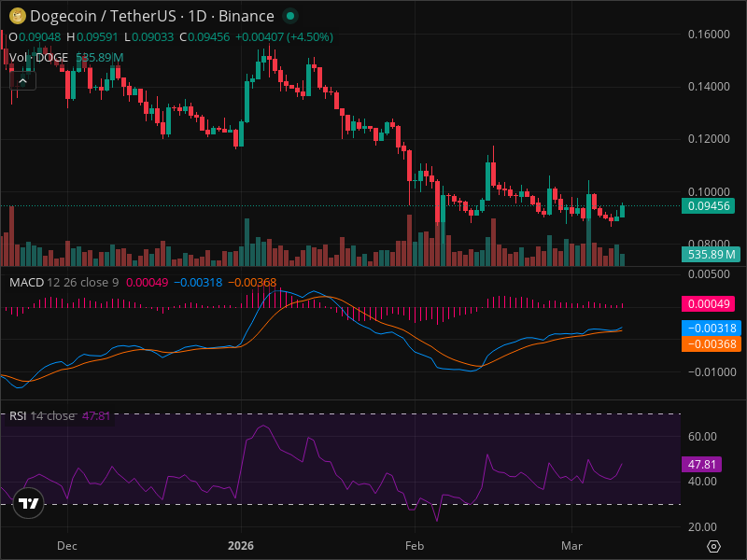Click the 47.81 value in RSI legend
747x560 pixels.
click(96, 415)
